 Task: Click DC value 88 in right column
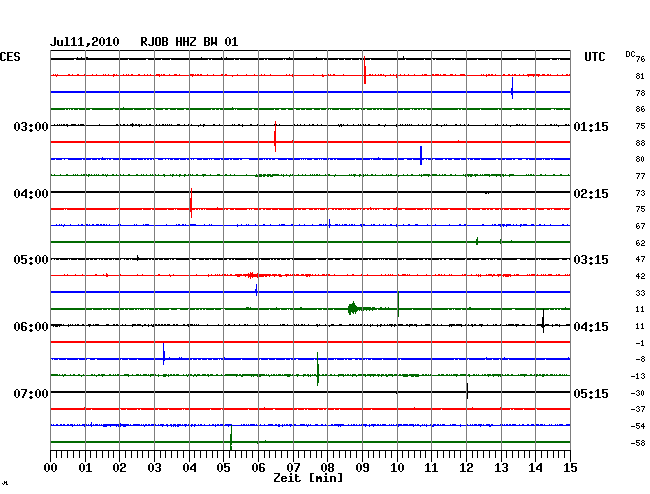pyautogui.click(x=640, y=143)
